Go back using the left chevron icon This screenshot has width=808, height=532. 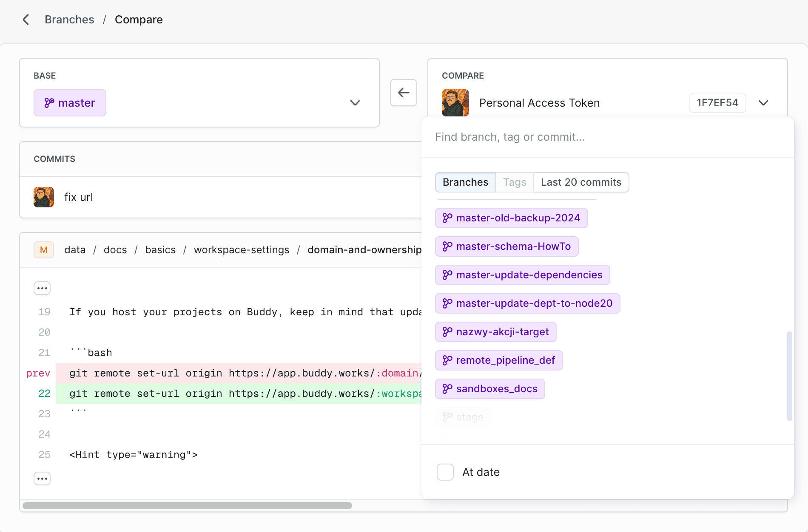(x=26, y=20)
